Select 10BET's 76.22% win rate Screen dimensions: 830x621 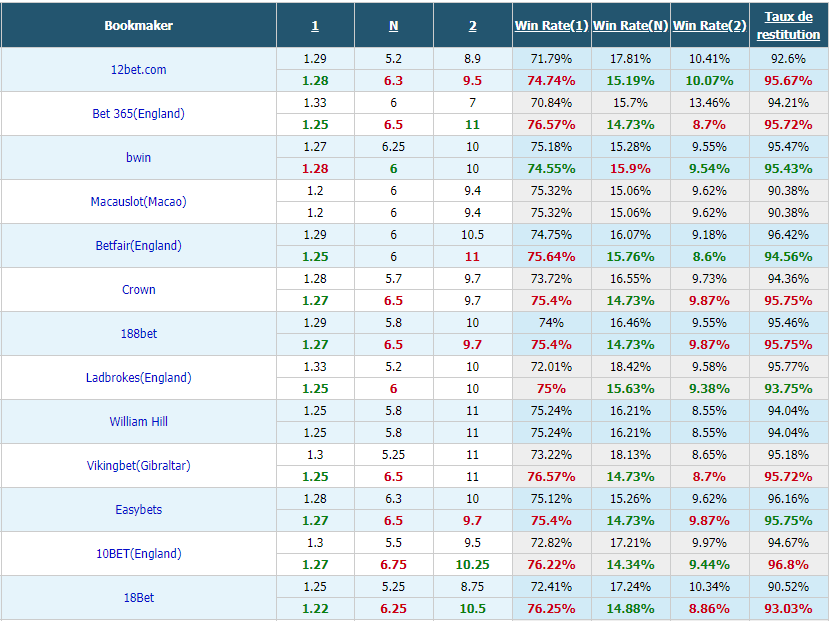pos(551,565)
